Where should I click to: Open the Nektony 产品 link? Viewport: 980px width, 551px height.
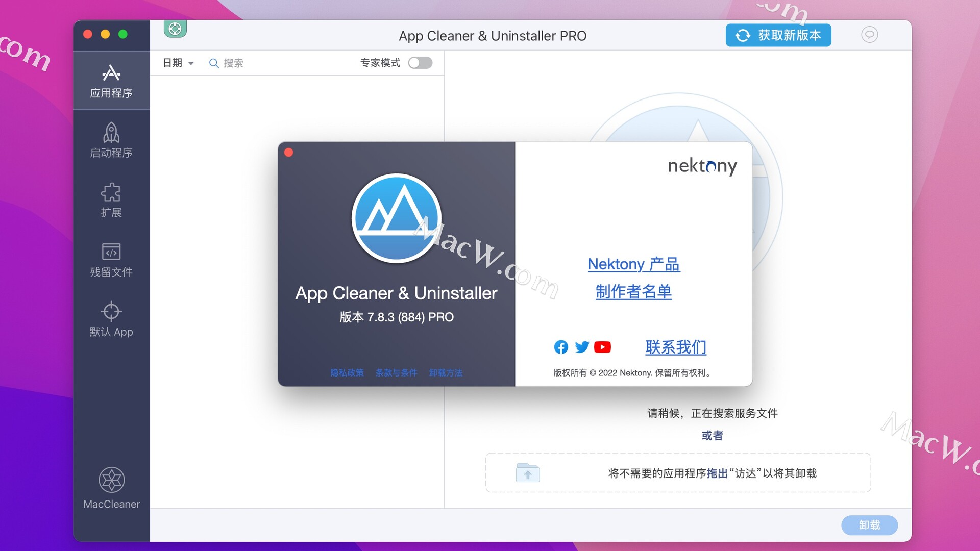[633, 264]
